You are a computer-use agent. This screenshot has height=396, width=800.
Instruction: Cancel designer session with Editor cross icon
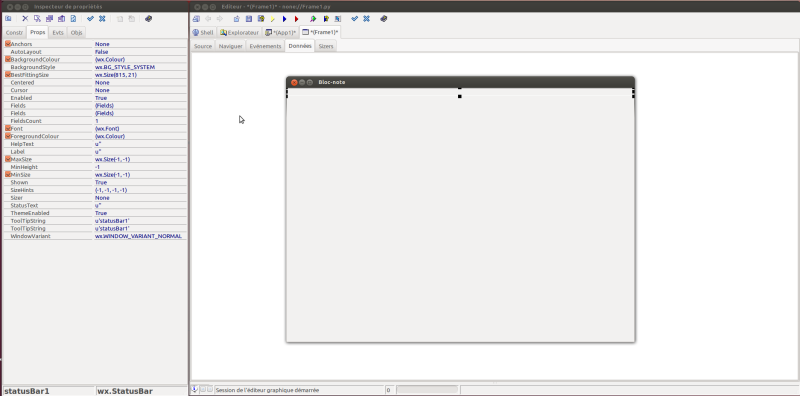pyautogui.click(x=366, y=19)
